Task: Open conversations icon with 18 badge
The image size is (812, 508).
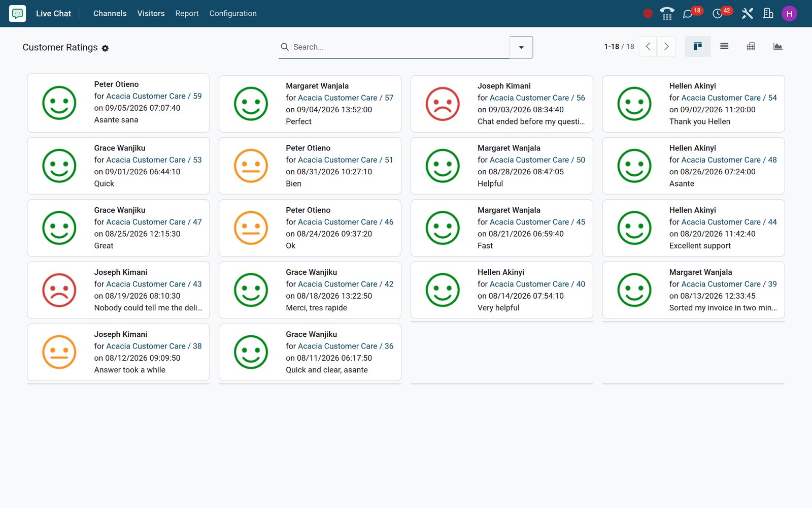Action: click(x=688, y=14)
